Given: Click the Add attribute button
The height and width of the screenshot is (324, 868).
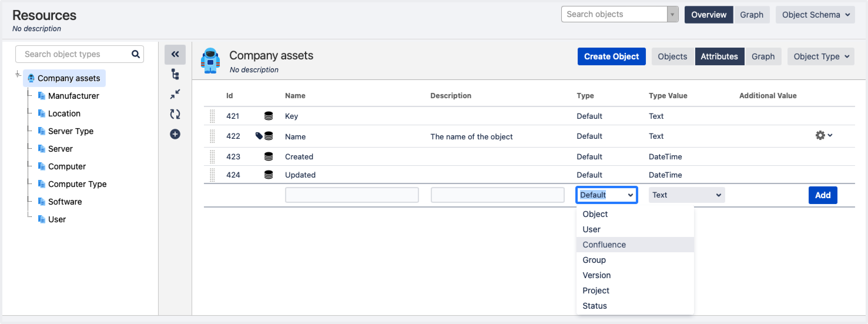Looking at the screenshot, I should 822,195.
